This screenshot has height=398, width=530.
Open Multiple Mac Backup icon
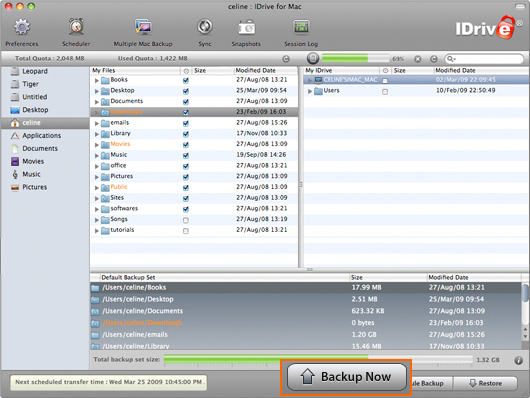[x=143, y=27]
